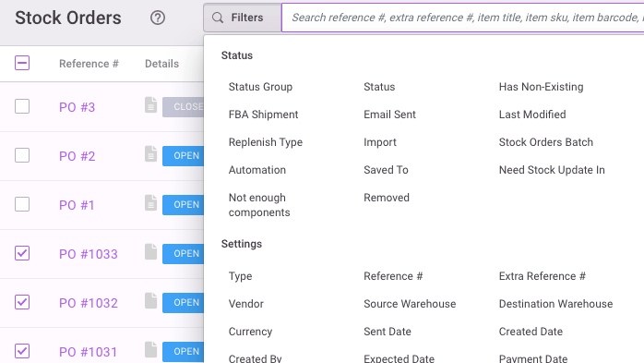Add the Created Date filter
This screenshot has height=363, width=644.
(x=531, y=332)
